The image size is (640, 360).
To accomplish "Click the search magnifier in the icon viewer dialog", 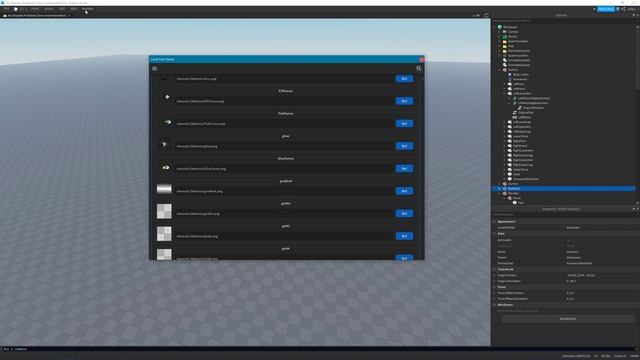I will (x=419, y=69).
